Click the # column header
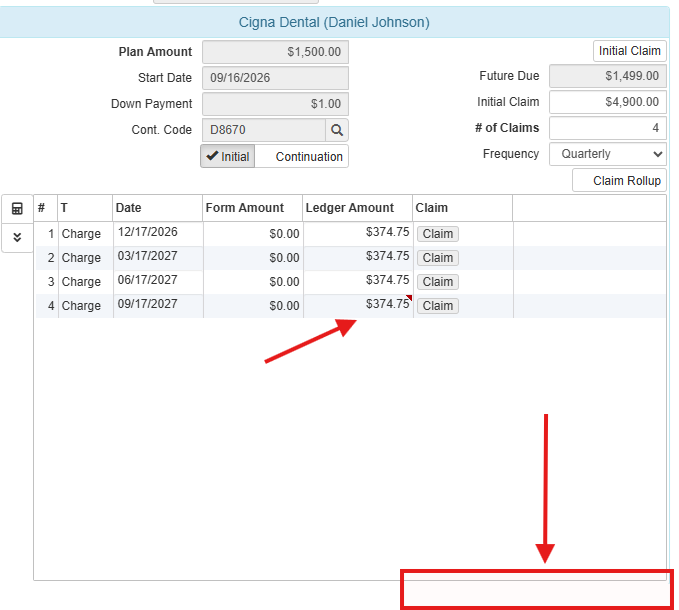This screenshot has height=610, width=679. click(x=46, y=208)
